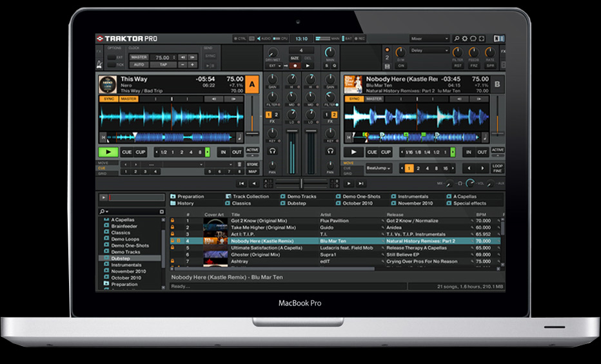Screen dimensions: 601x364
Task: Open the BeatJump mode dropdown on Deck B
Action: pyautogui.click(x=379, y=168)
